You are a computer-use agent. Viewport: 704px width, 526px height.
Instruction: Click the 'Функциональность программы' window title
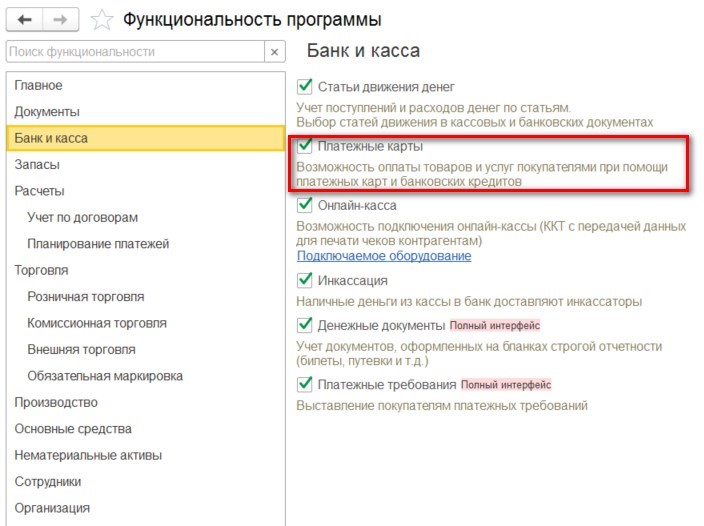[252, 20]
